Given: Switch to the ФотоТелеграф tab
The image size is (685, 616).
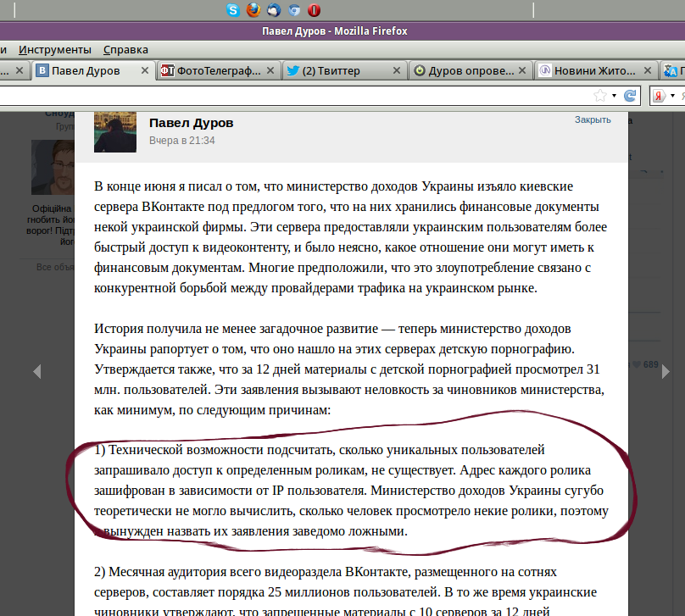Looking at the screenshot, I should [218, 70].
